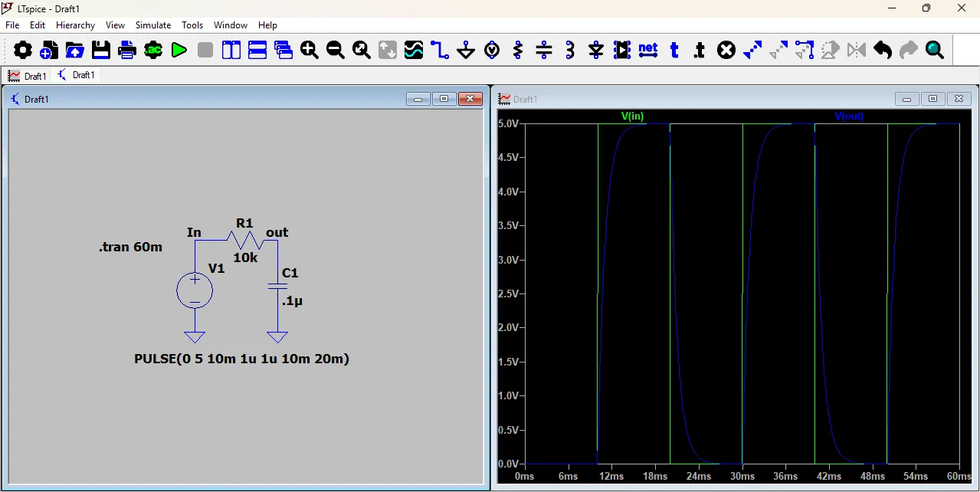This screenshot has height=492, width=980.
Task: Click the .tran 60m directive text
Action: (x=130, y=248)
